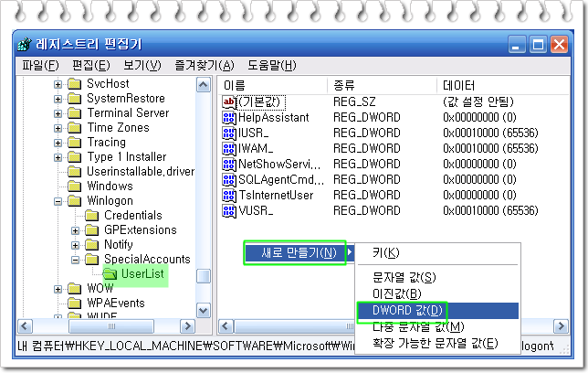Click the SQLAgentCmd... DWORD icon

(x=229, y=179)
